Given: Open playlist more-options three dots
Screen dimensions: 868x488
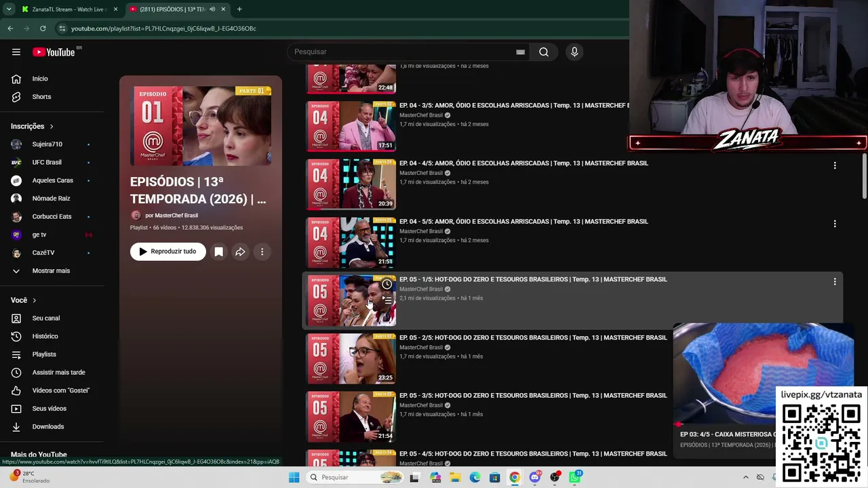Looking at the screenshot, I should (x=262, y=251).
